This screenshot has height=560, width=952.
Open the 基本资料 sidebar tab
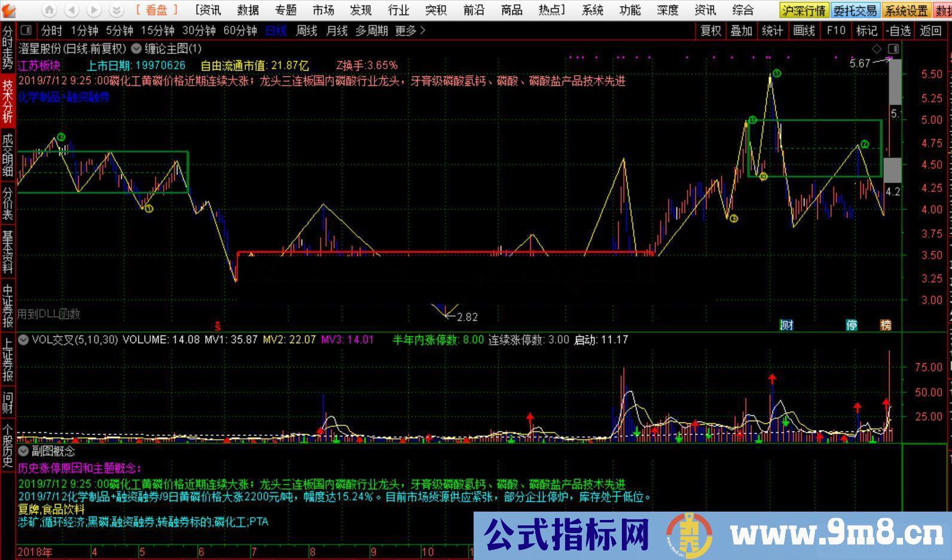tap(8, 252)
